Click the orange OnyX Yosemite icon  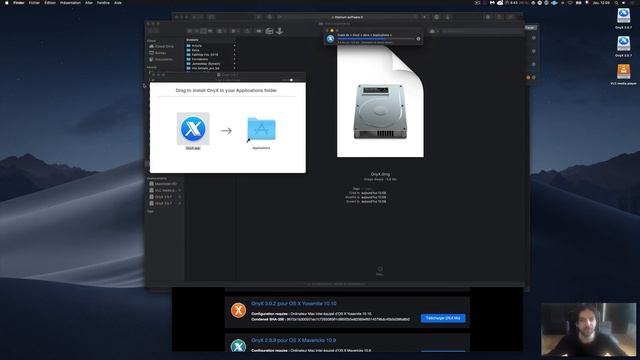pos(238,310)
